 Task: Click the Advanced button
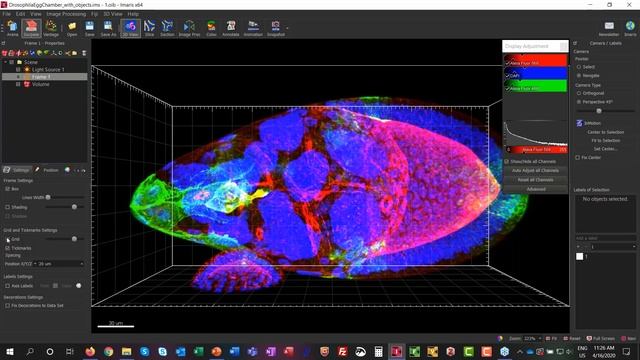[x=535, y=189]
